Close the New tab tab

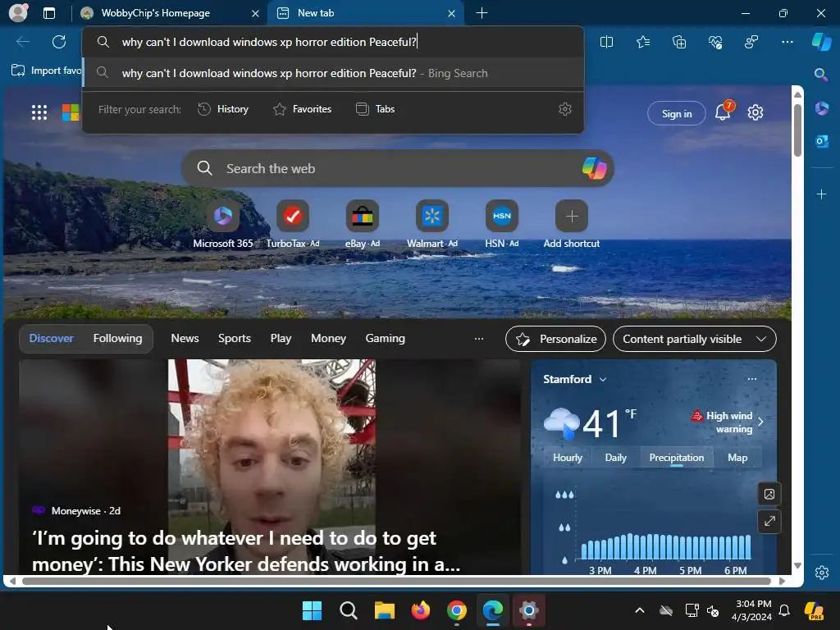pos(452,13)
